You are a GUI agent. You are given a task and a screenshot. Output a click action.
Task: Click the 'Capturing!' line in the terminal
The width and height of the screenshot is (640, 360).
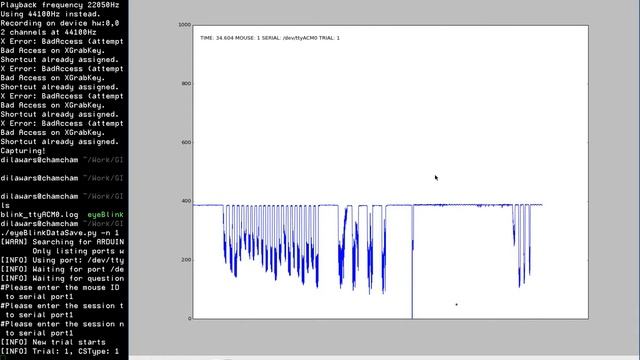[x=23, y=151]
